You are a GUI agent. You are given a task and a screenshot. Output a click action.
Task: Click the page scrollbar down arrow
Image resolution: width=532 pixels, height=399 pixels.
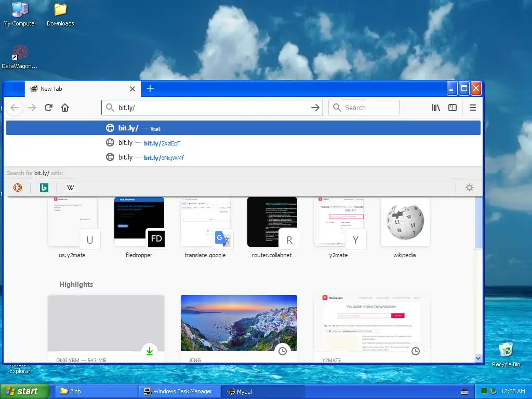pos(478,358)
